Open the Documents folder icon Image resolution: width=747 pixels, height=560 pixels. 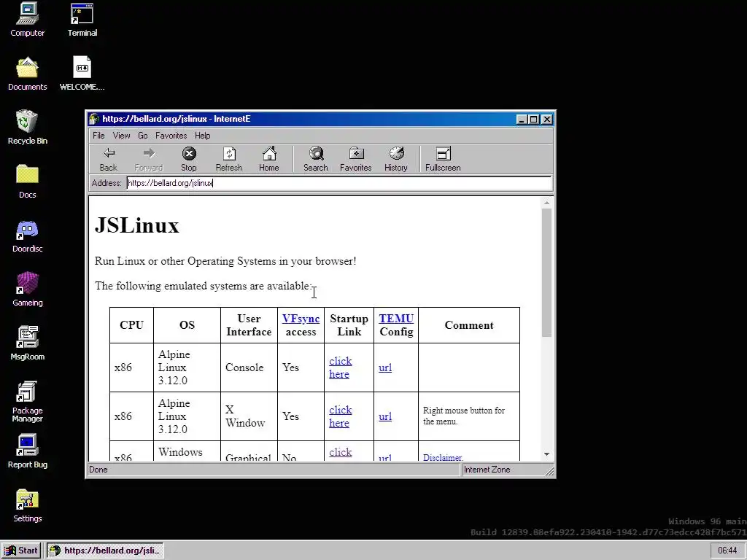[27, 74]
